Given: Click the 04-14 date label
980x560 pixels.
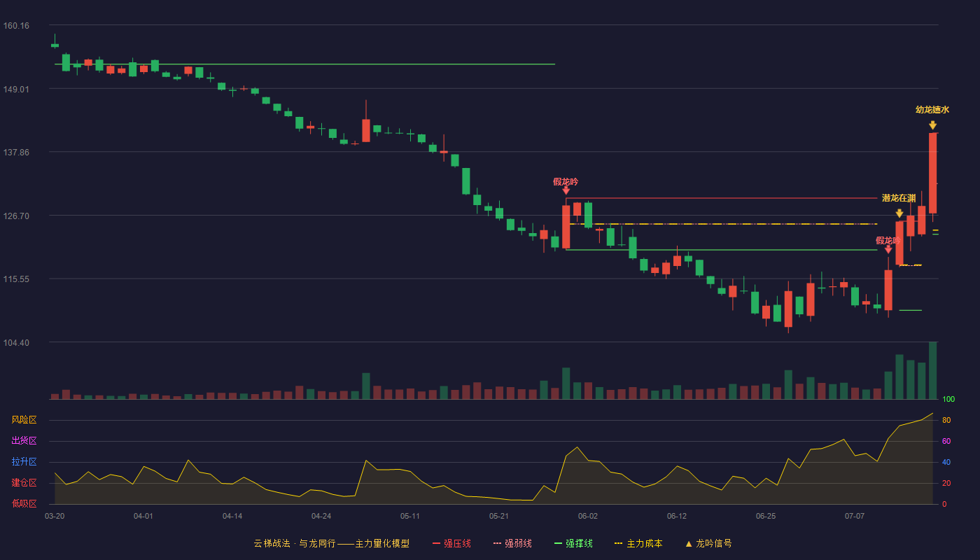Looking at the screenshot, I should click(232, 516).
